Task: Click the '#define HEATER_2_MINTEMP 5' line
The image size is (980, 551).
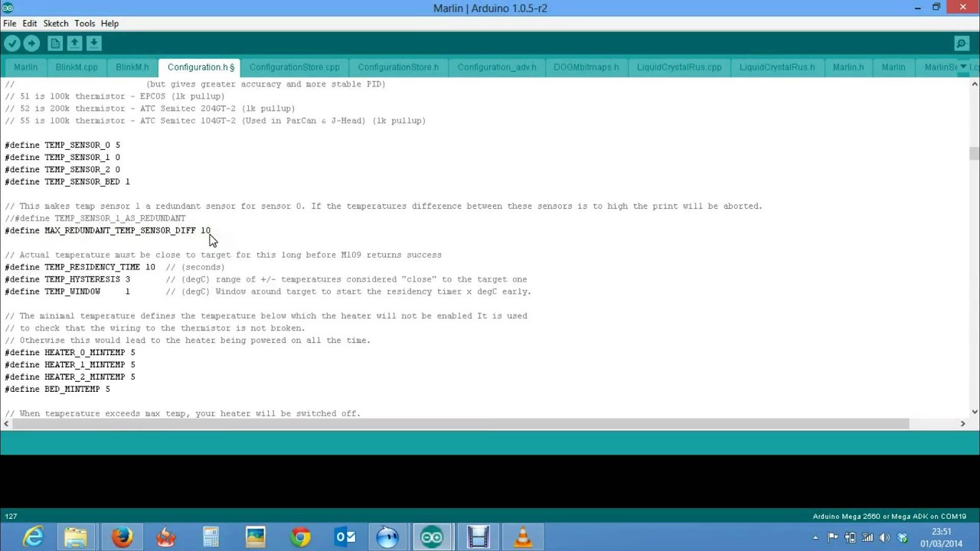Action: coord(70,377)
